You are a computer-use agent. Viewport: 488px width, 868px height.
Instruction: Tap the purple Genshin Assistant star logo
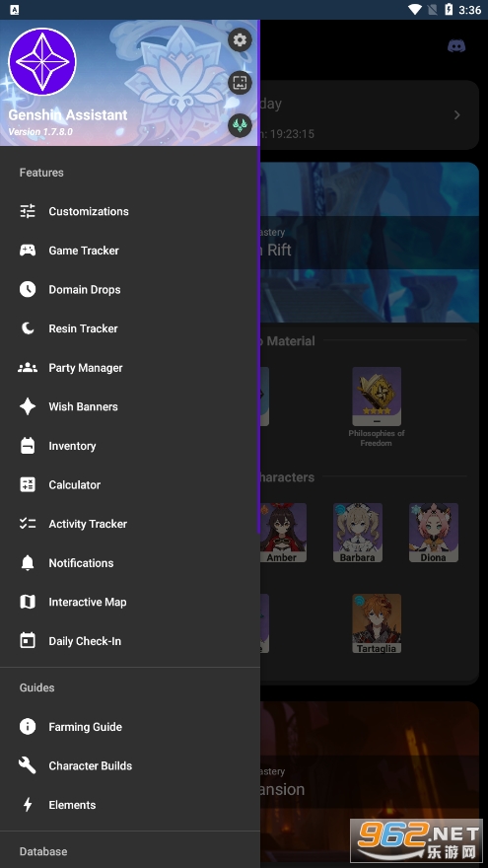coord(42,62)
